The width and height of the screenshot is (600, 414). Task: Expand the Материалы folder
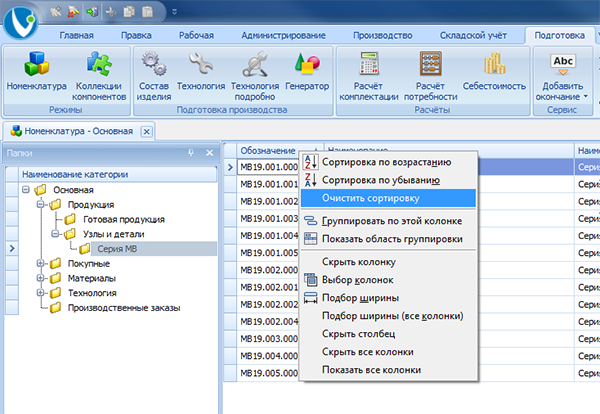pyautogui.click(x=40, y=278)
